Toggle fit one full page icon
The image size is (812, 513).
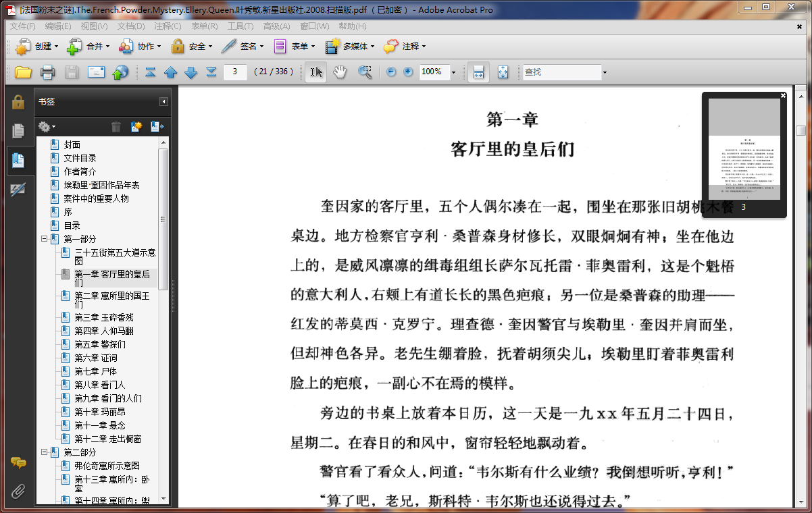click(503, 72)
